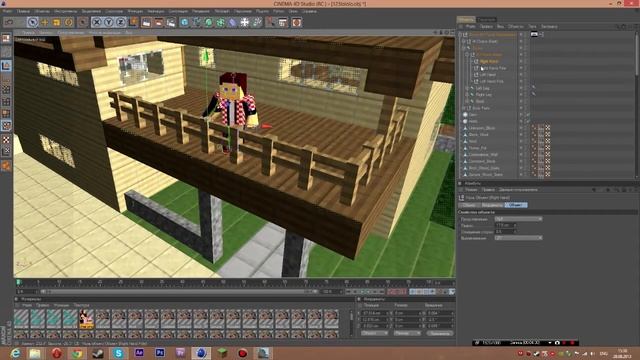Open Adobe After Effects from taskbar
This screenshot has width=640, height=360.
(x=139, y=353)
